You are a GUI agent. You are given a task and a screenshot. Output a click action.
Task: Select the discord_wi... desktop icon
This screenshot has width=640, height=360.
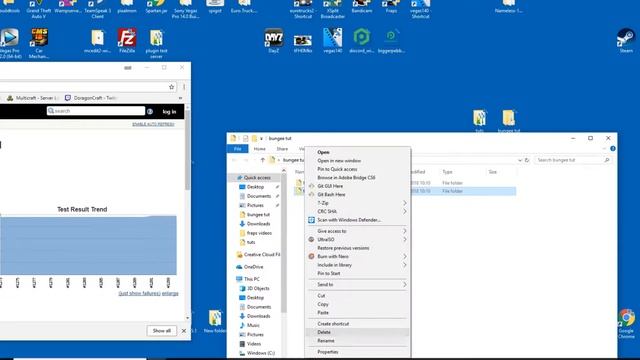pyautogui.click(x=362, y=40)
